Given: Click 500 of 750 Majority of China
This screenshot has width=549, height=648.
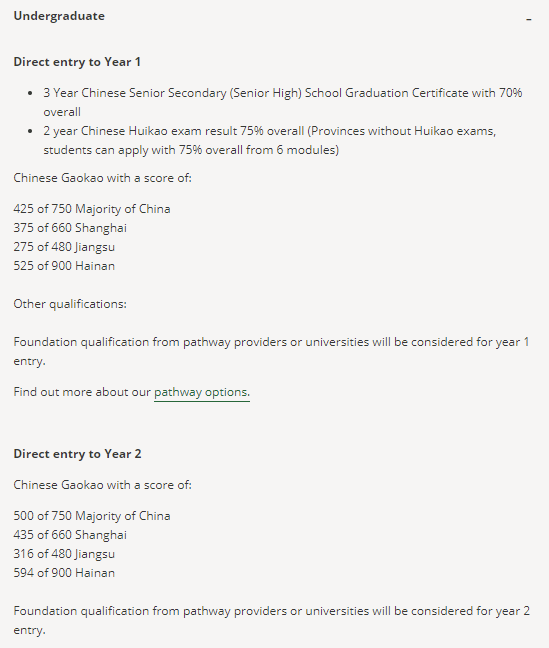Looking at the screenshot, I should click(92, 516).
